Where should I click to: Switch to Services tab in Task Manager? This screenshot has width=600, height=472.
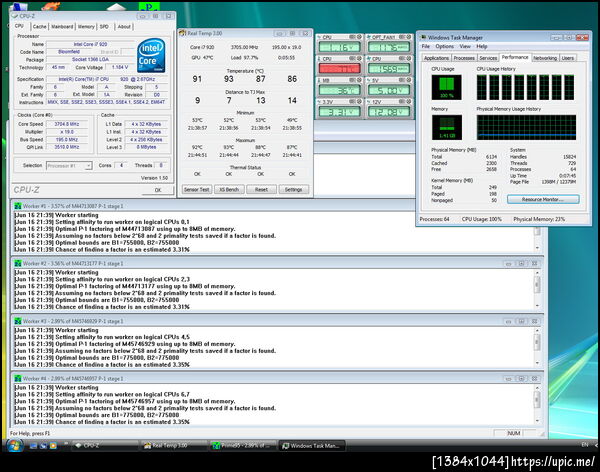488,58
